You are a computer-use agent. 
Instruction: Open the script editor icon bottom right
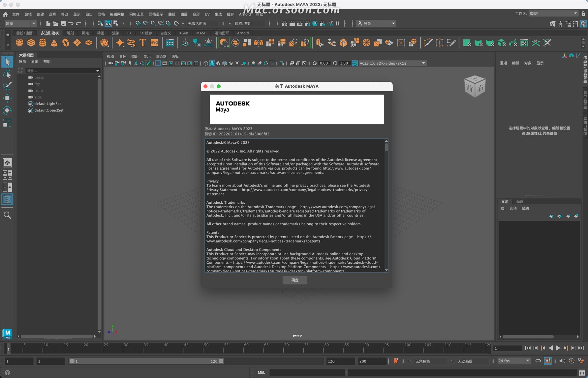[582, 373]
